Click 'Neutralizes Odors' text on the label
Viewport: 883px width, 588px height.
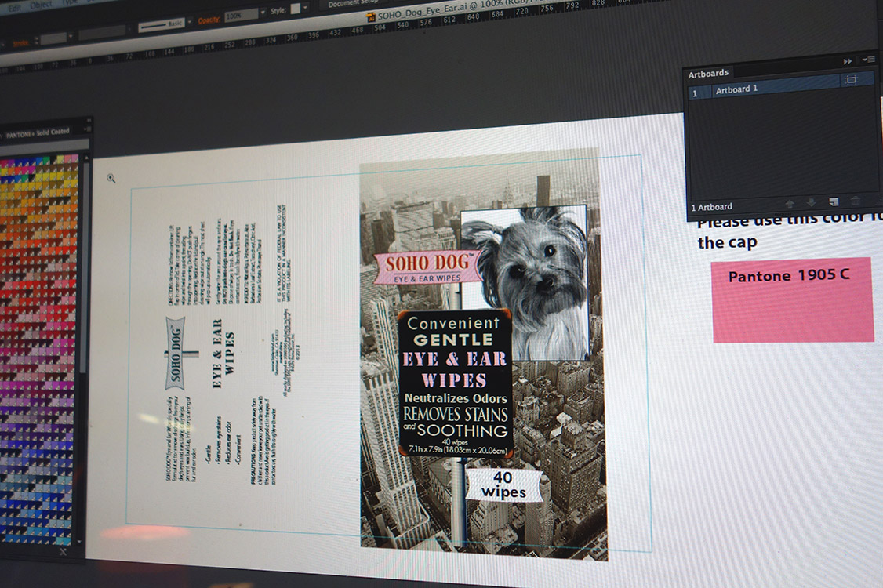point(456,398)
